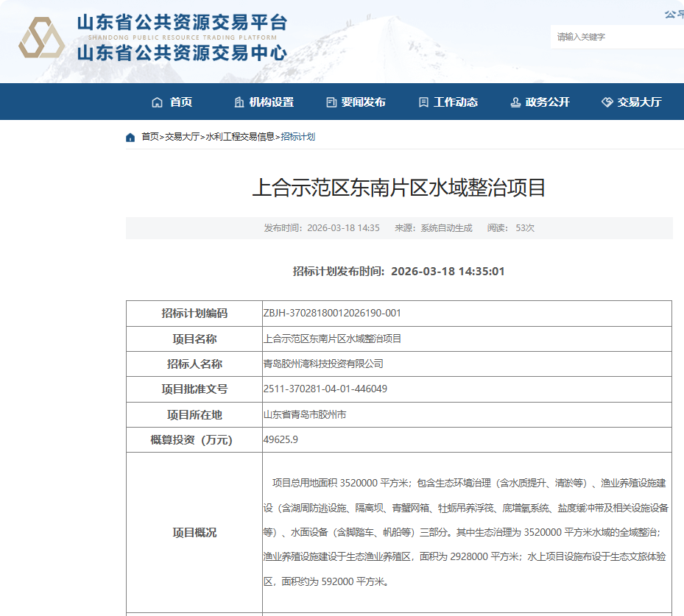The image size is (684, 616).
Task: Click the 招标计划 breadcrumb link
Action: point(298,137)
